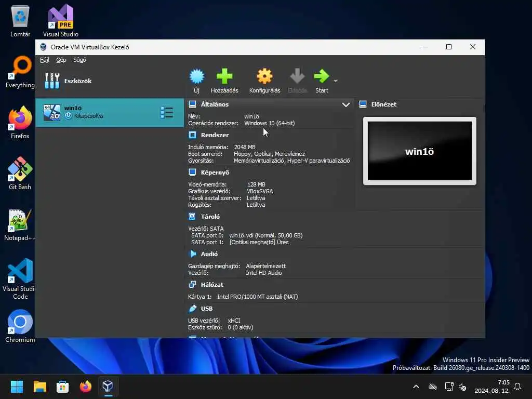The image size is (532, 399).
Task: Open the Audió section header
Action: 209,254
